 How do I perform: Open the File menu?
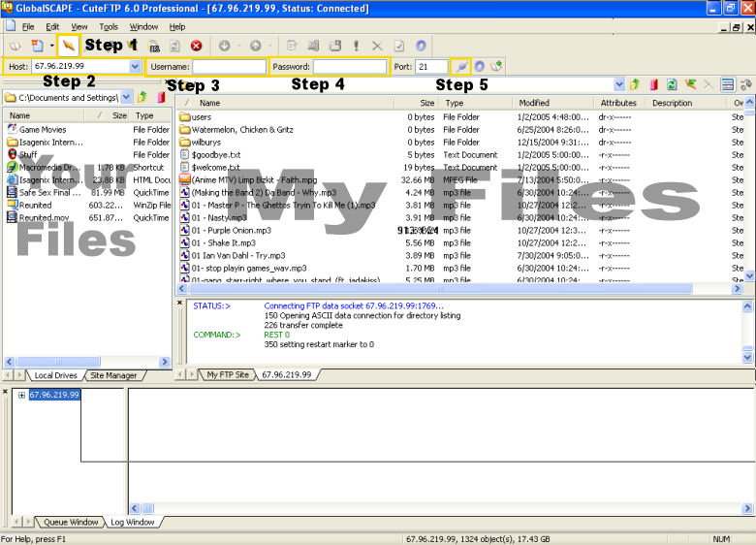[x=28, y=26]
